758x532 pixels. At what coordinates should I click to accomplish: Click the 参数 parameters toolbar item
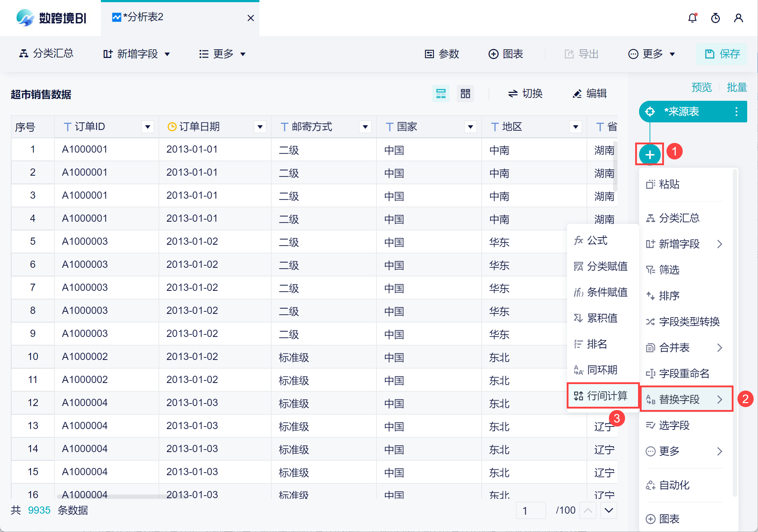click(442, 54)
